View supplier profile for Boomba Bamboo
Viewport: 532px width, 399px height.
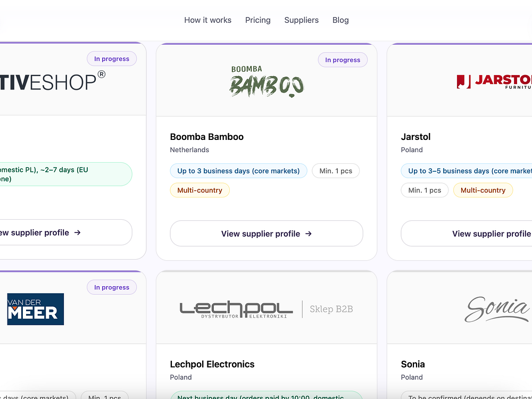pos(267,234)
